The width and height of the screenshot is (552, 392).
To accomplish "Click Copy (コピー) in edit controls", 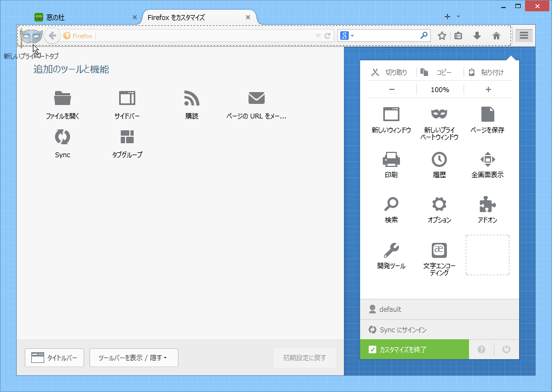I will click(440, 73).
